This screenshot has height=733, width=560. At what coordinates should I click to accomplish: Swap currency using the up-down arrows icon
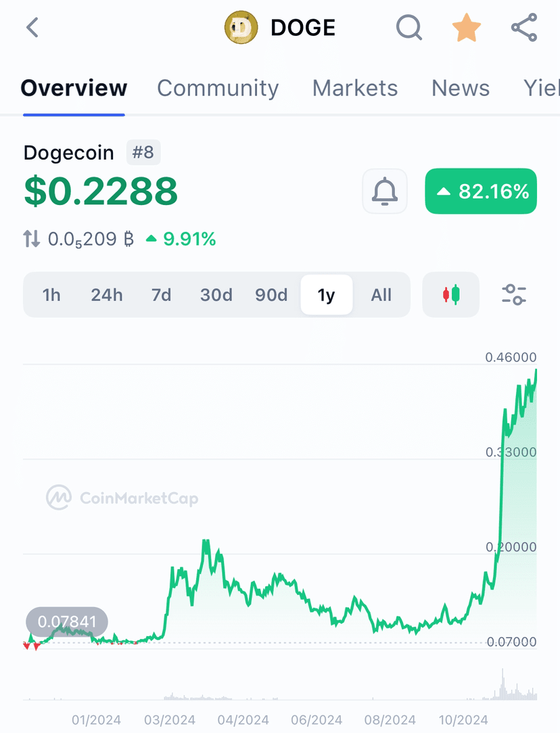click(32, 239)
